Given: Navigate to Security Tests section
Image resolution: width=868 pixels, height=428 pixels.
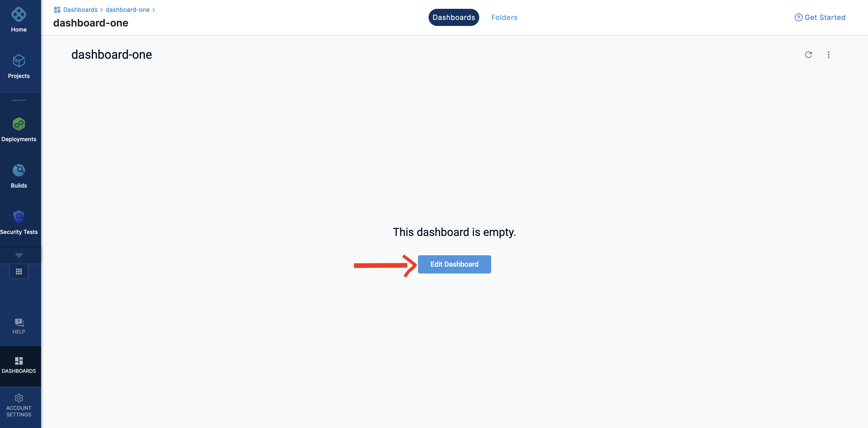Looking at the screenshot, I should click(x=19, y=222).
